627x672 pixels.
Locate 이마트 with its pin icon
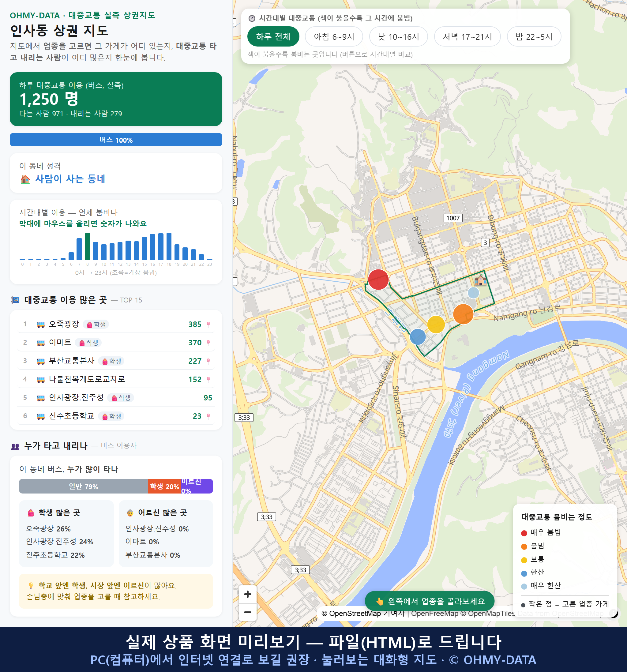click(208, 343)
